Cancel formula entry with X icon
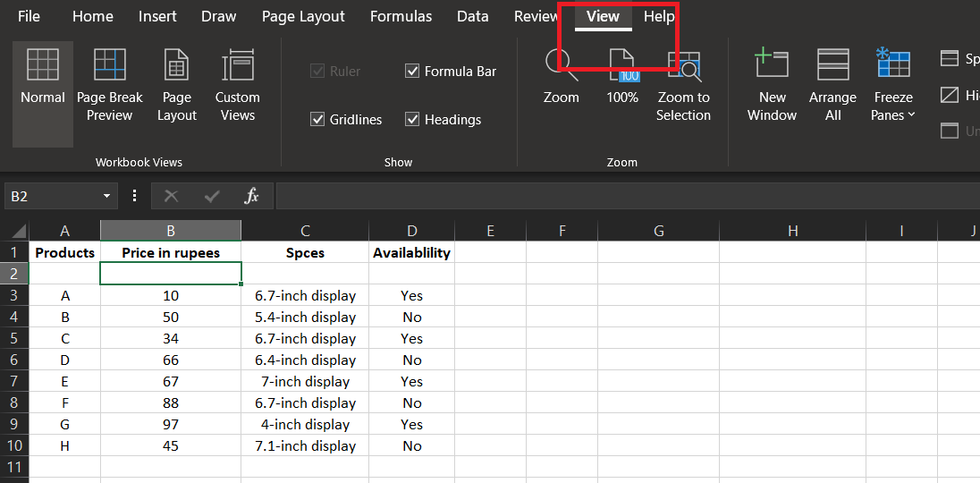The height and width of the screenshot is (483, 980). click(171, 196)
